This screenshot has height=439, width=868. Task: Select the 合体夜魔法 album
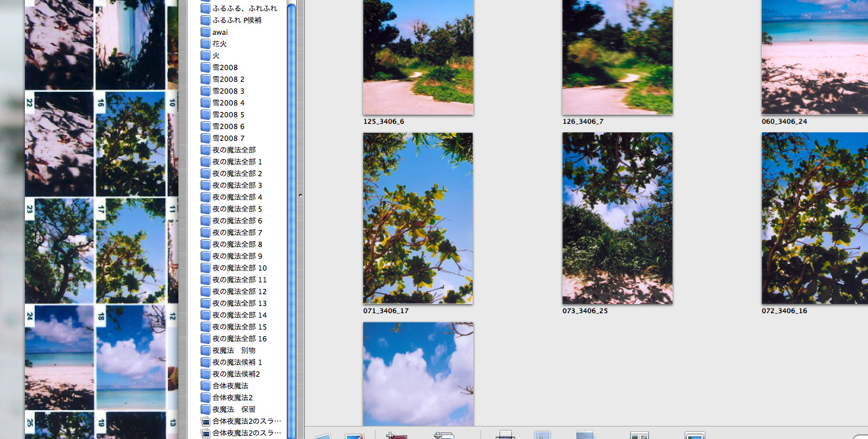230,386
